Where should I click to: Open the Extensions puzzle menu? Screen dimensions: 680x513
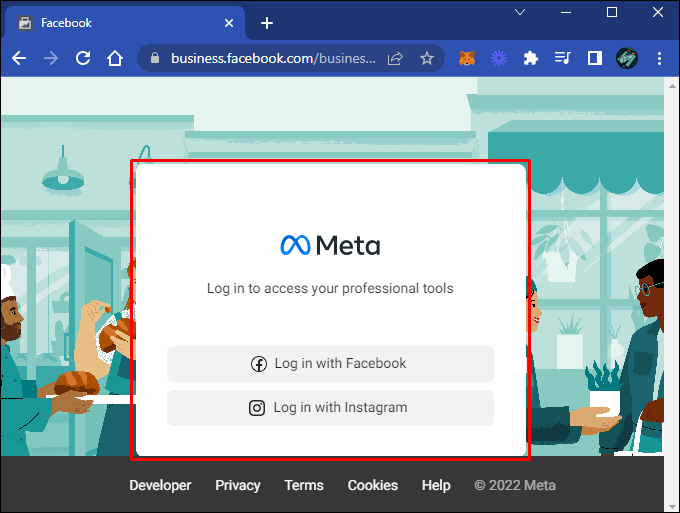[530, 58]
